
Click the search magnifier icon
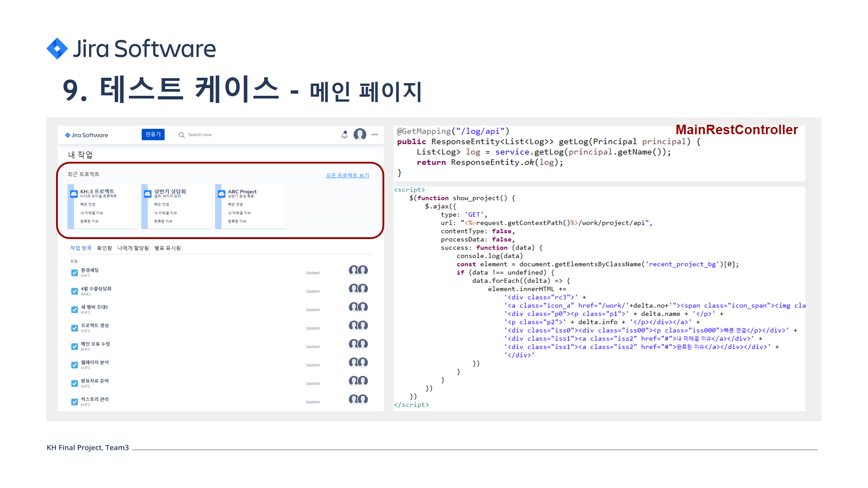point(181,135)
